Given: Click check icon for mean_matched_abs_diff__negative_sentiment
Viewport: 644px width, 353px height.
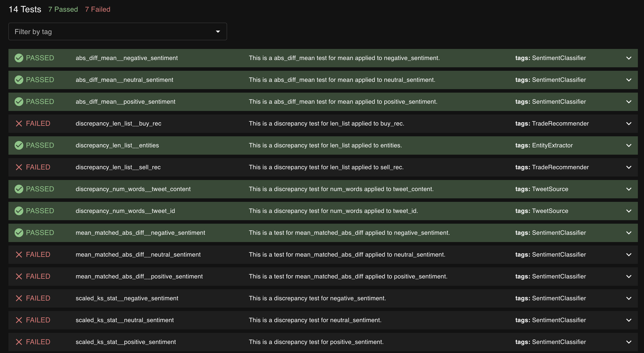Looking at the screenshot, I should (x=19, y=233).
